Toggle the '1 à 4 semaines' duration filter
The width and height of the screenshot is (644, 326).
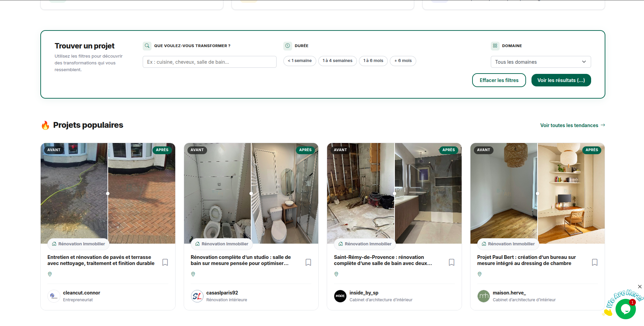click(x=338, y=61)
